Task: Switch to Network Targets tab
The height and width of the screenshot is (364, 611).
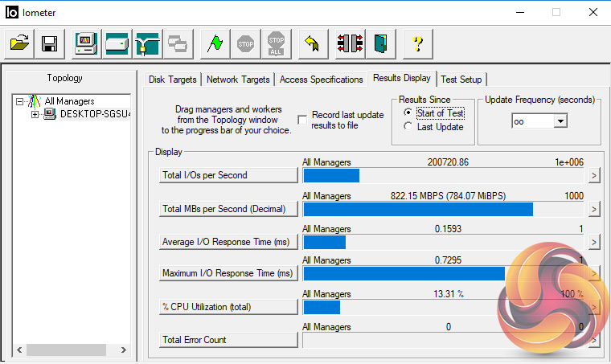Action: click(238, 80)
